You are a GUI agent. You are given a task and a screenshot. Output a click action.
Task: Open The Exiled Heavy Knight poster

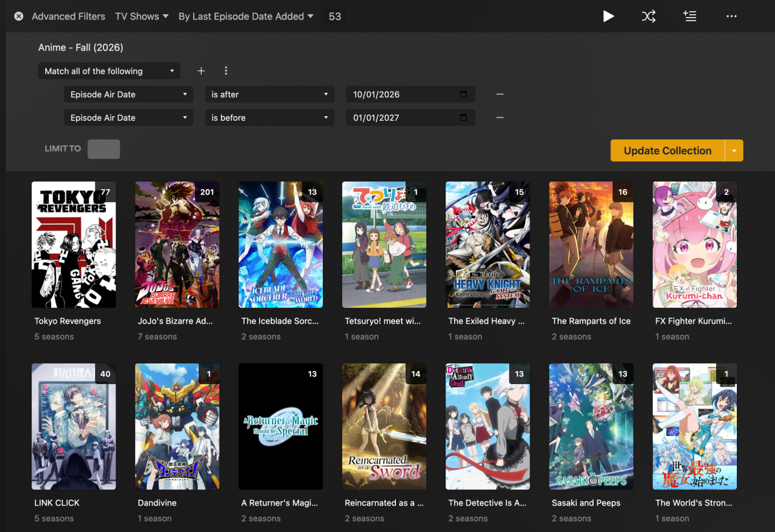[488, 245]
